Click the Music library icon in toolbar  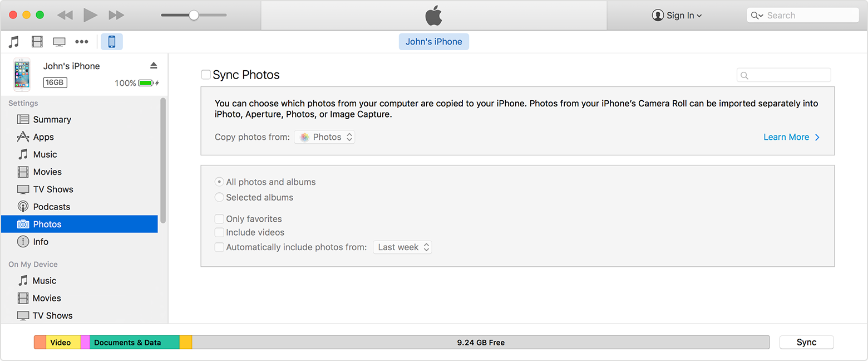(x=14, y=42)
